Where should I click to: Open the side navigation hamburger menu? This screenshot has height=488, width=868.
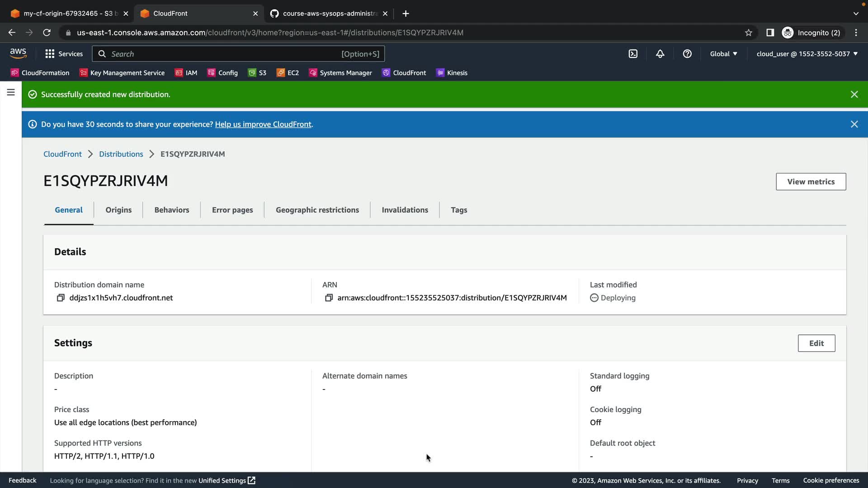[x=11, y=93]
